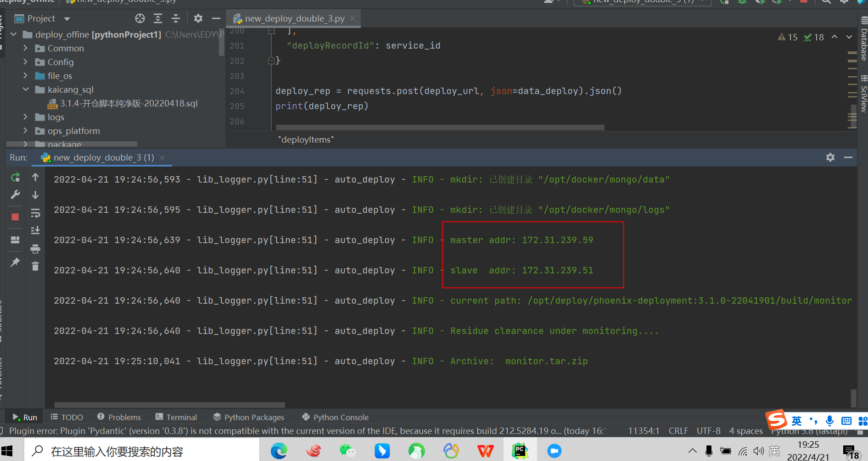Show hidden system tray icons
868x461 pixels.
coord(693,451)
